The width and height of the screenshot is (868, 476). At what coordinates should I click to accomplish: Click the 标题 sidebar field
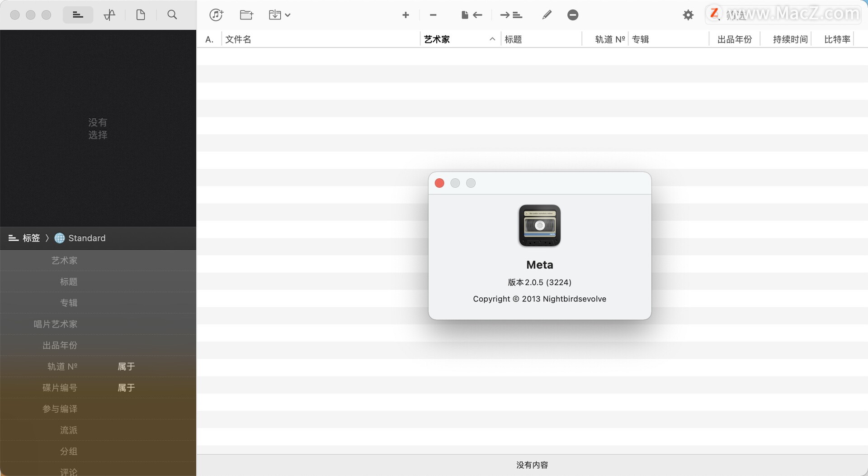98,282
